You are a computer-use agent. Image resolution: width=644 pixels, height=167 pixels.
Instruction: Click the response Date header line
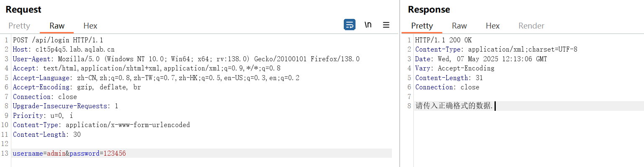[x=481, y=59]
